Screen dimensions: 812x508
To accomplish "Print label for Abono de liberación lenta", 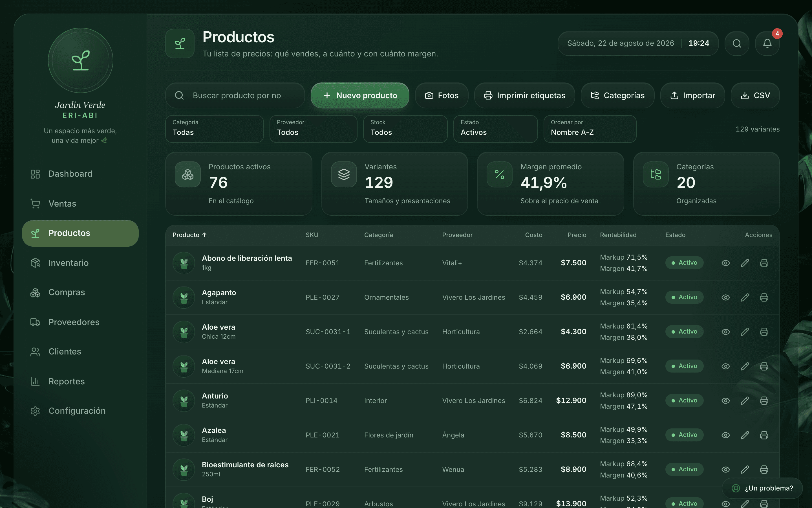I will [x=764, y=263].
